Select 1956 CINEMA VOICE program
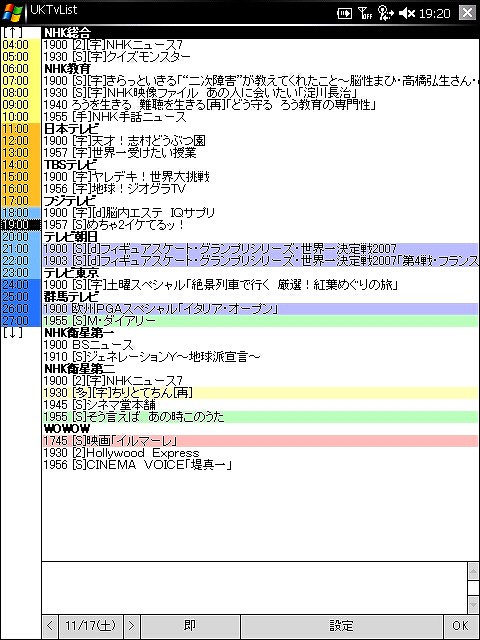 [x=260, y=465]
